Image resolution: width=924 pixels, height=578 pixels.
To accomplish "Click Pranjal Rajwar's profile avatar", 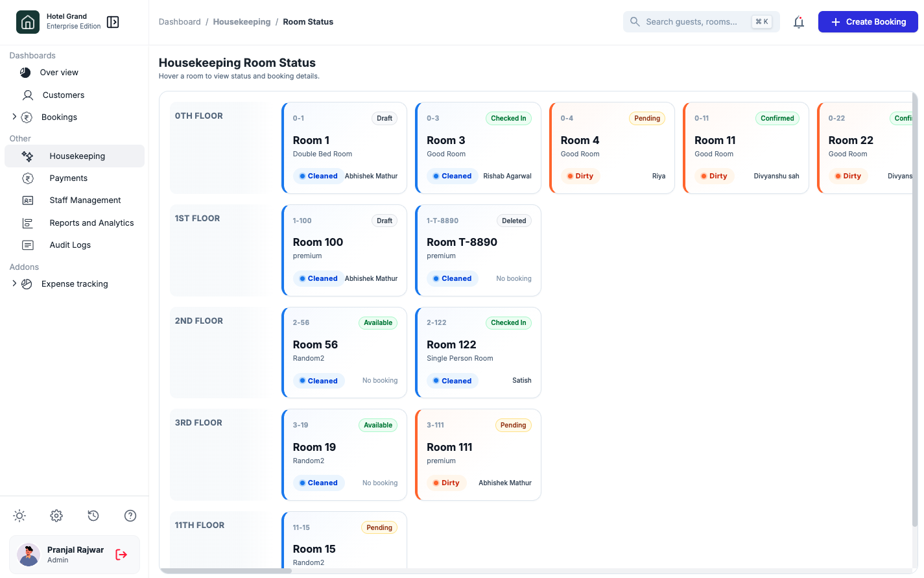I will (29, 555).
